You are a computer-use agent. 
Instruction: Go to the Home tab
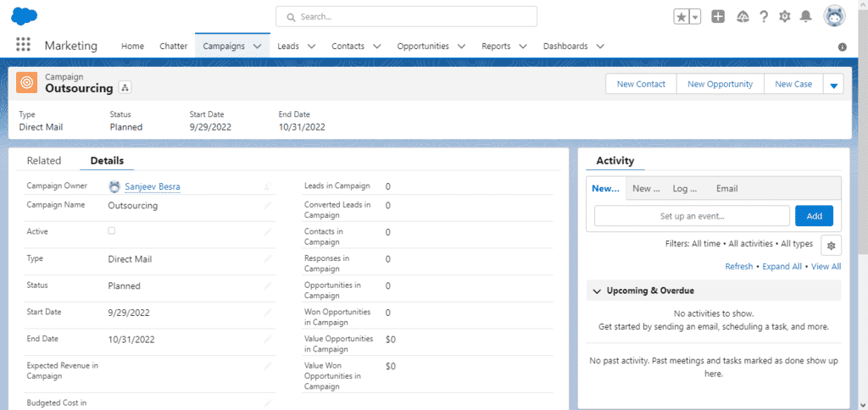tap(133, 47)
